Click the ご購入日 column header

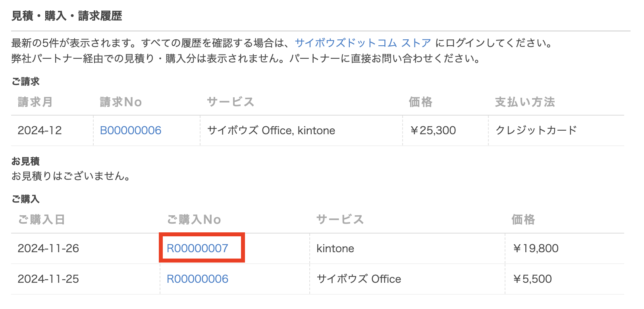(x=42, y=220)
